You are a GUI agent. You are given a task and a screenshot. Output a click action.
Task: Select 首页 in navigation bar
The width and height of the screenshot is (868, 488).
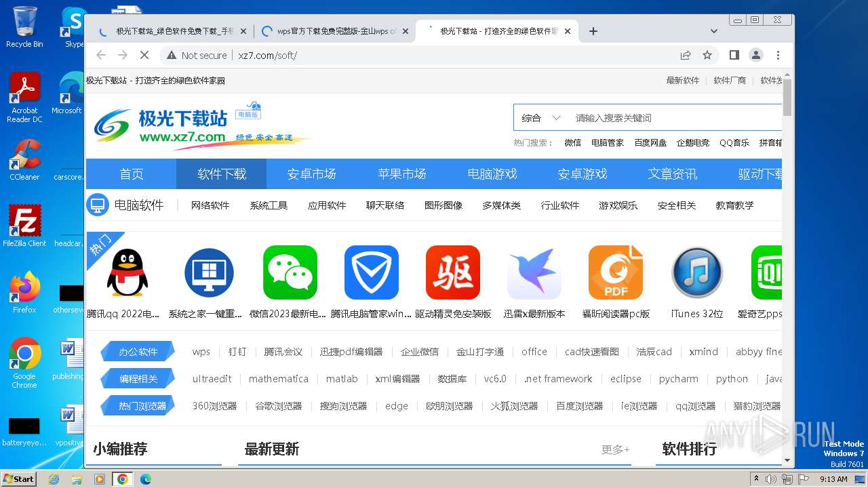pyautogui.click(x=132, y=174)
